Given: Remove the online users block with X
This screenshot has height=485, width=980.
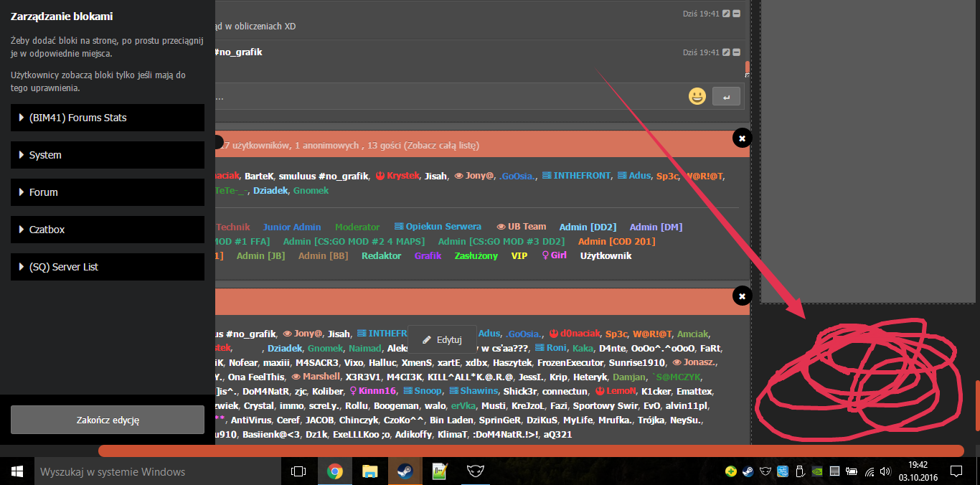Looking at the screenshot, I should [x=742, y=138].
